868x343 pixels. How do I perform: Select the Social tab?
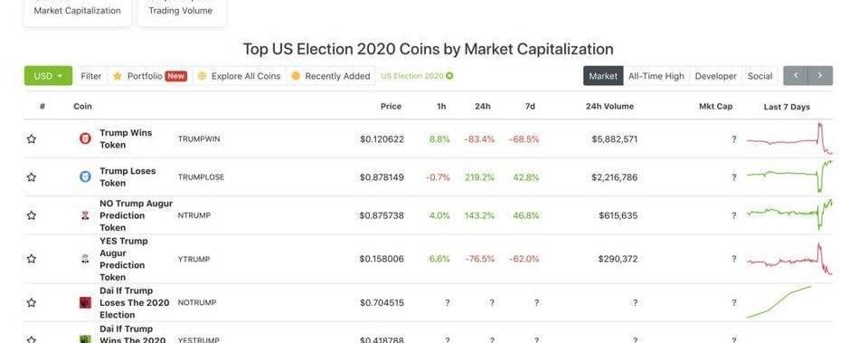[x=759, y=76]
